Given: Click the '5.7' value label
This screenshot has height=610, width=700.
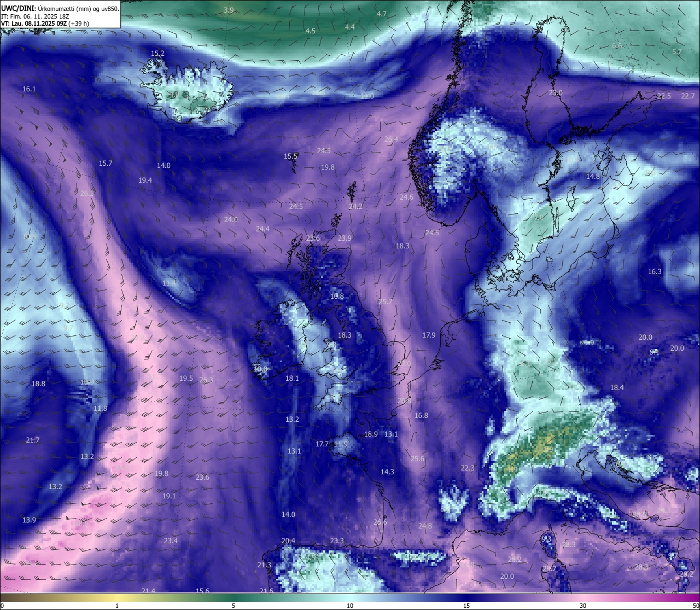Looking at the screenshot, I should pos(677,52).
